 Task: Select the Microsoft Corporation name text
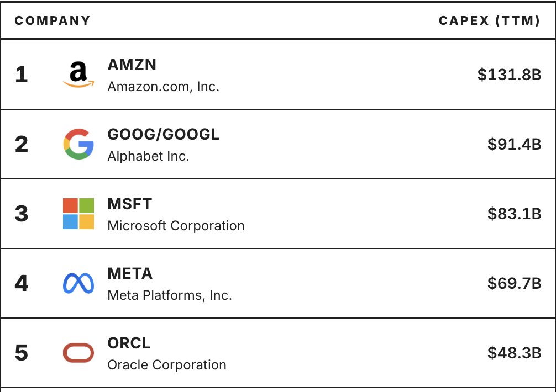[x=176, y=226]
